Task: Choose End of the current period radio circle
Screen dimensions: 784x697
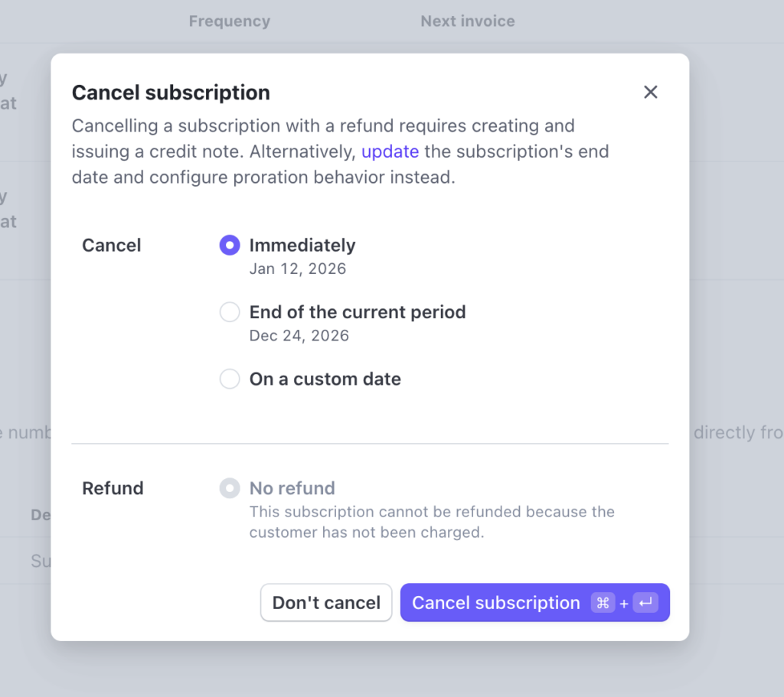Action: [x=230, y=312]
